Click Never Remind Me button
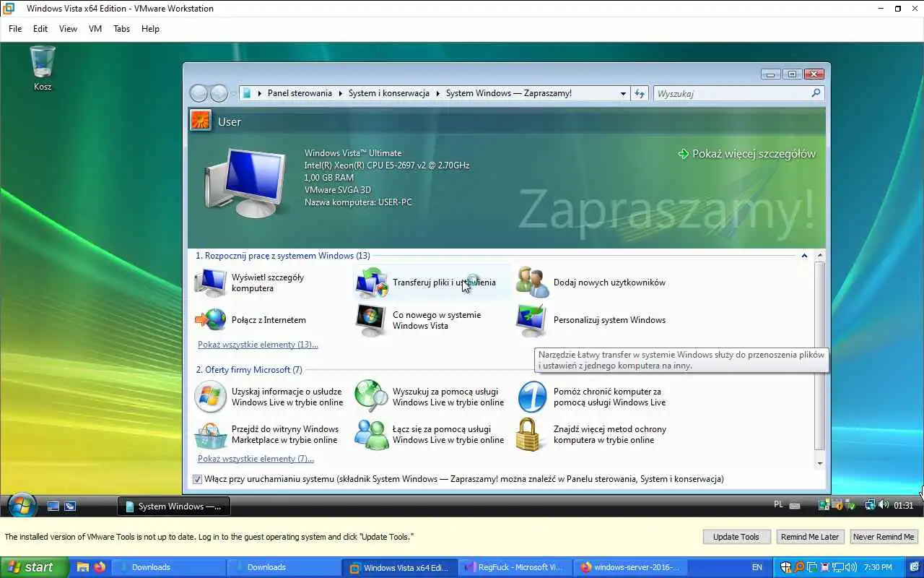924x578 pixels. (884, 537)
